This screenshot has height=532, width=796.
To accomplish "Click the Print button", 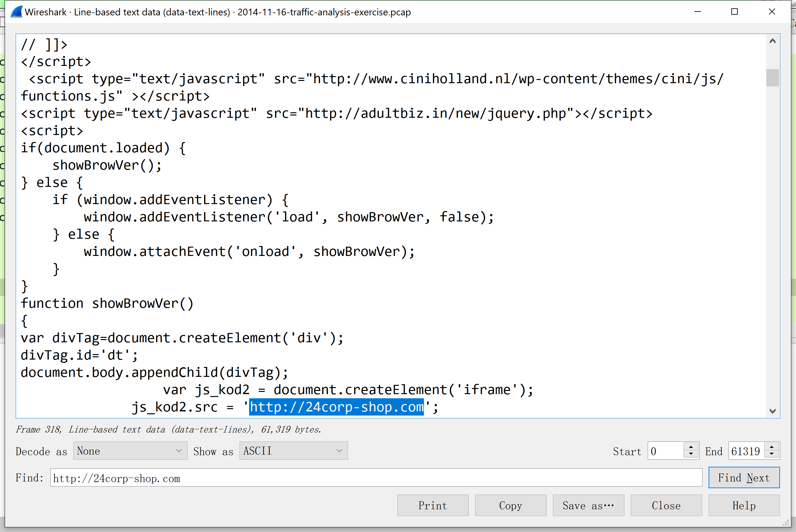I will (433, 505).
